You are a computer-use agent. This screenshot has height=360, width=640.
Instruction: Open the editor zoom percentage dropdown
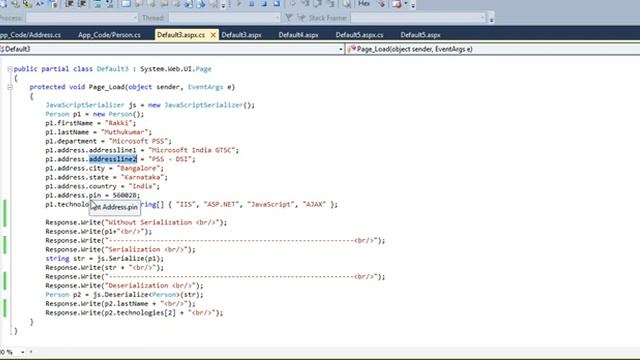22,352
